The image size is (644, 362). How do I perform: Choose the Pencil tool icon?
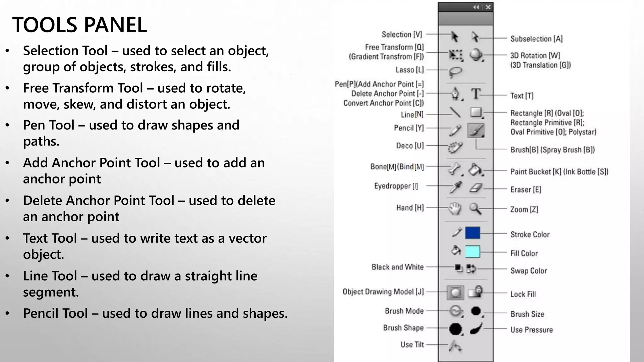coord(455,130)
